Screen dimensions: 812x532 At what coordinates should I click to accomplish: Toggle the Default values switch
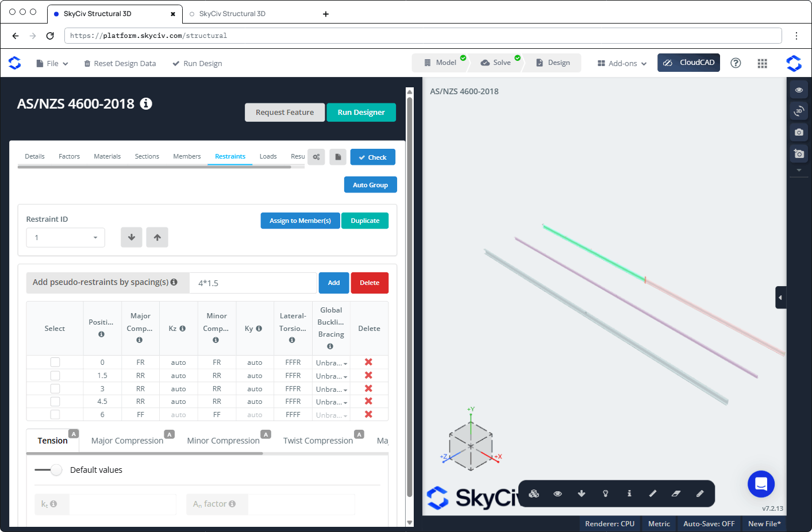pos(48,470)
